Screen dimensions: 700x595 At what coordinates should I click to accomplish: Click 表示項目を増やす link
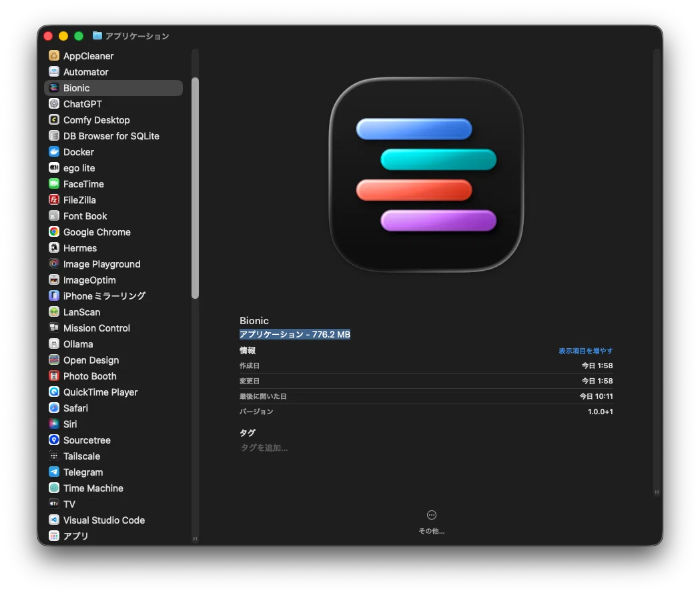586,351
